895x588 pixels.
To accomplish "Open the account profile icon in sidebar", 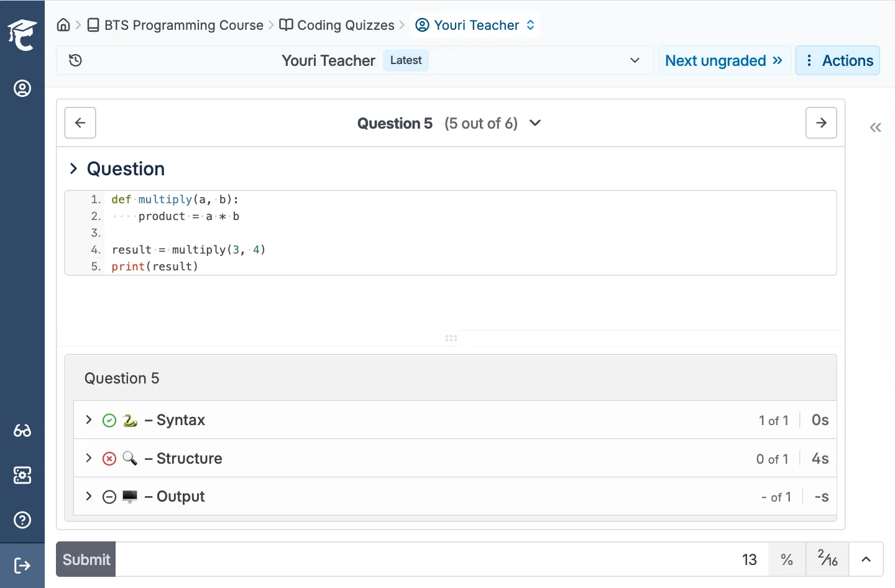I will pos(22,88).
